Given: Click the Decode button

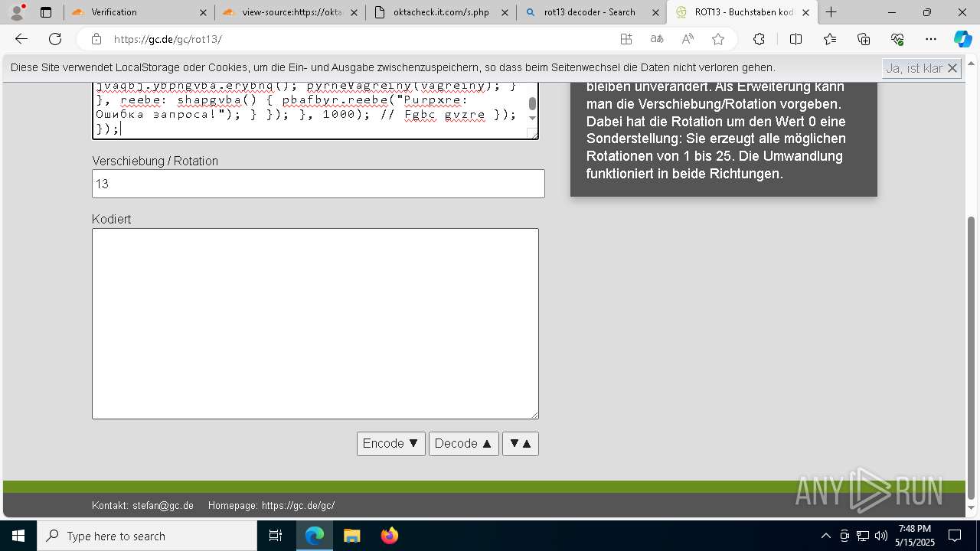Looking at the screenshot, I should click(x=464, y=444).
